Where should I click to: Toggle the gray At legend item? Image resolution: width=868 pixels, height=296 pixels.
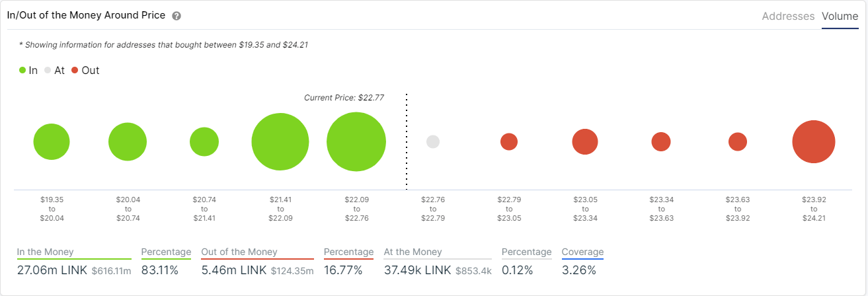coord(54,70)
